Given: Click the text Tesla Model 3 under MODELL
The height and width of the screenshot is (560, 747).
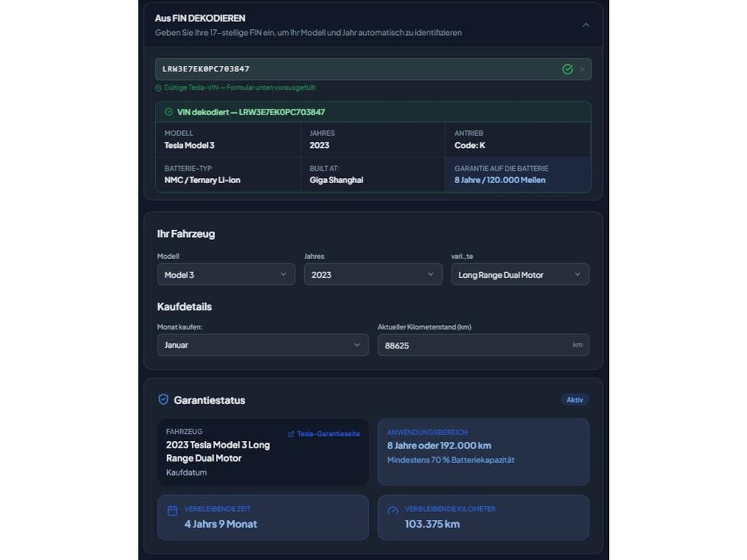Looking at the screenshot, I should point(189,146).
